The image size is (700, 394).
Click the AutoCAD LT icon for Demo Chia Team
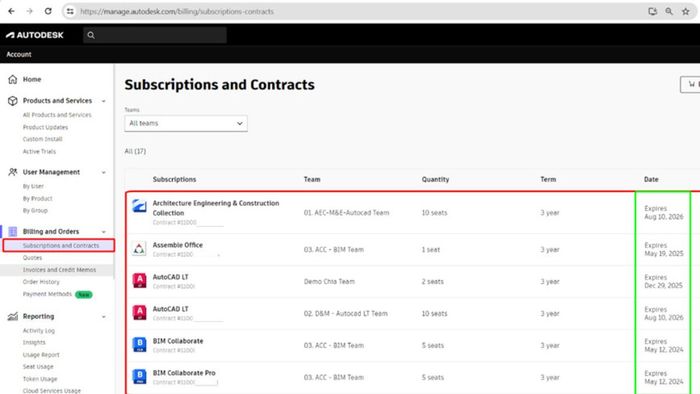click(139, 281)
